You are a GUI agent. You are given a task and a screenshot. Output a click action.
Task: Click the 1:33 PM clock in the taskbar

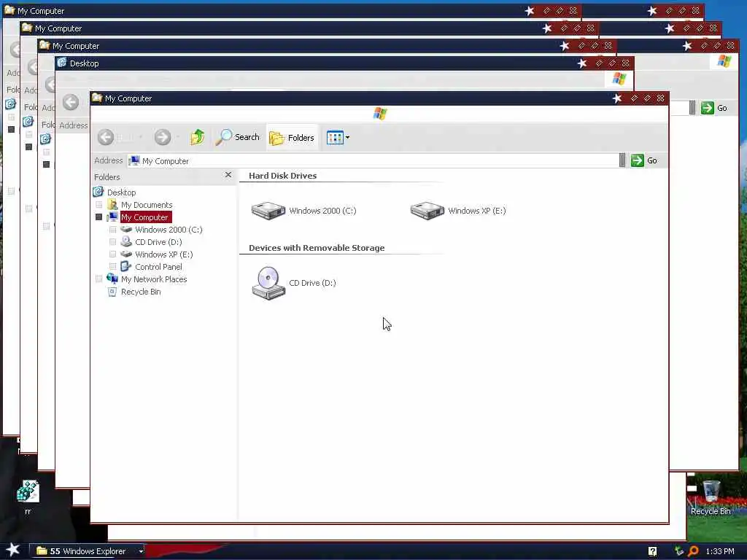pyautogui.click(x=720, y=551)
